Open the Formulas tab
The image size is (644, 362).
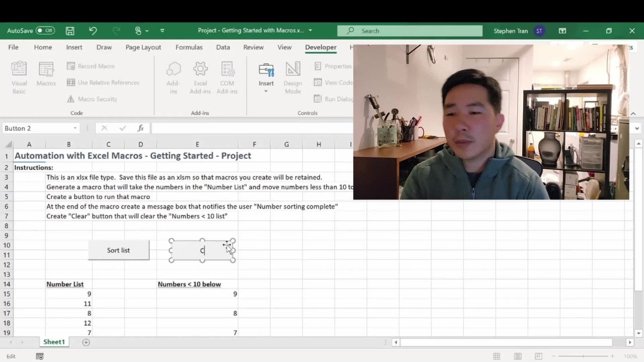coord(189,47)
